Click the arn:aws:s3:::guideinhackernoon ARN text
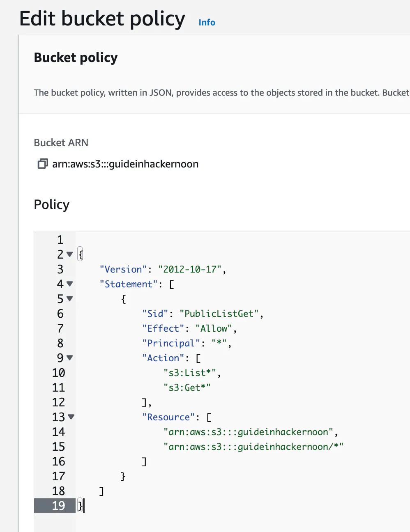Viewport: 410px width, 532px height. click(x=125, y=164)
